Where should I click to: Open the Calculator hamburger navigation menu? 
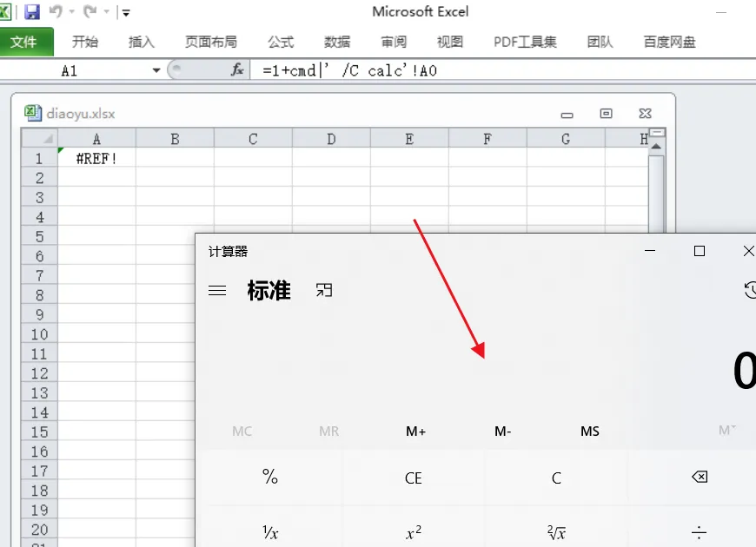(217, 290)
